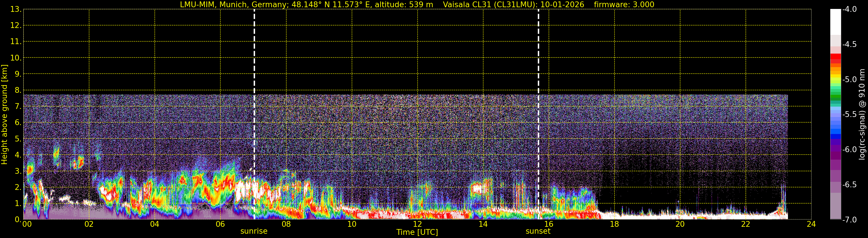Click the 18 hour tick on time axis
Viewport: 868px width, 238px height.
(x=614, y=224)
